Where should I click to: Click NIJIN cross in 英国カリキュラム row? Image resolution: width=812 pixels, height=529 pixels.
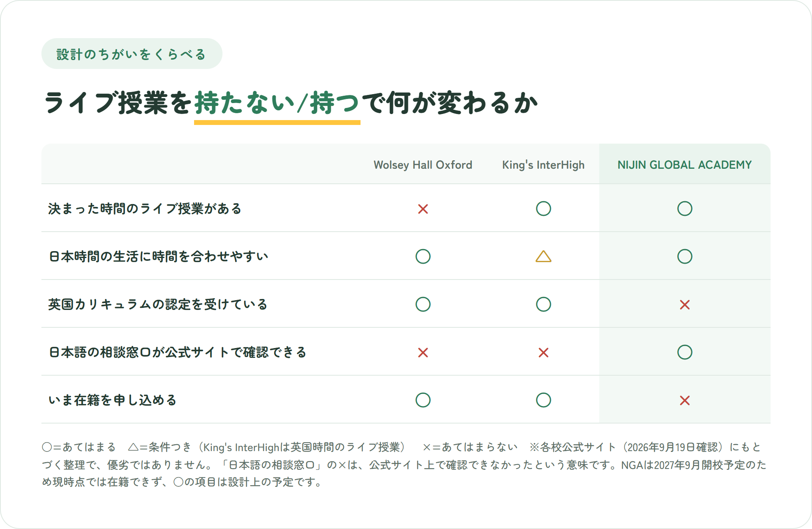(685, 305)
